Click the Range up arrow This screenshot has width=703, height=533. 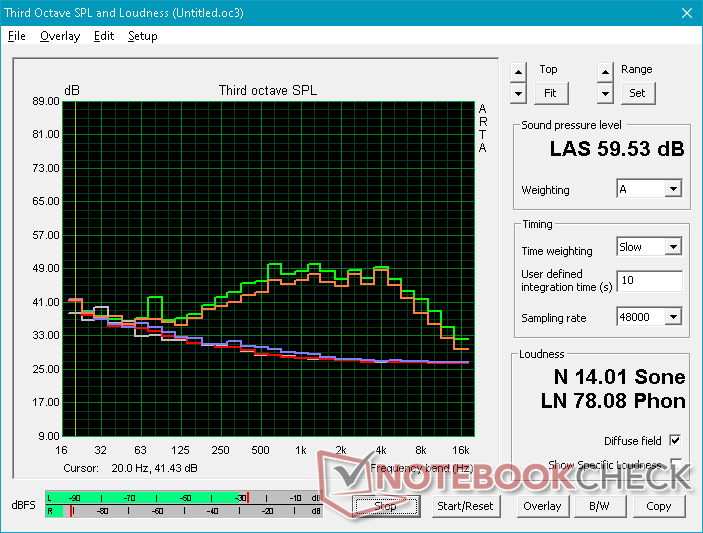pyautogui.click(x=605, y=72)
